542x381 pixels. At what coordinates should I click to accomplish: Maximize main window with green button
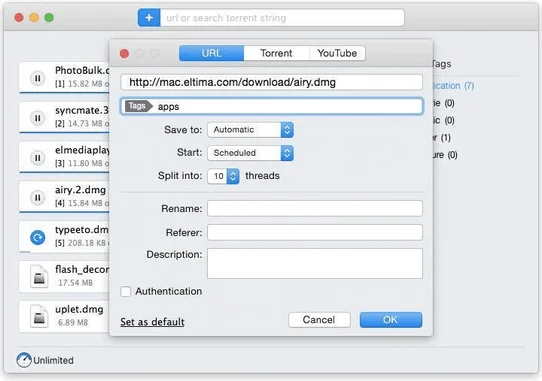tap(49, 18)
